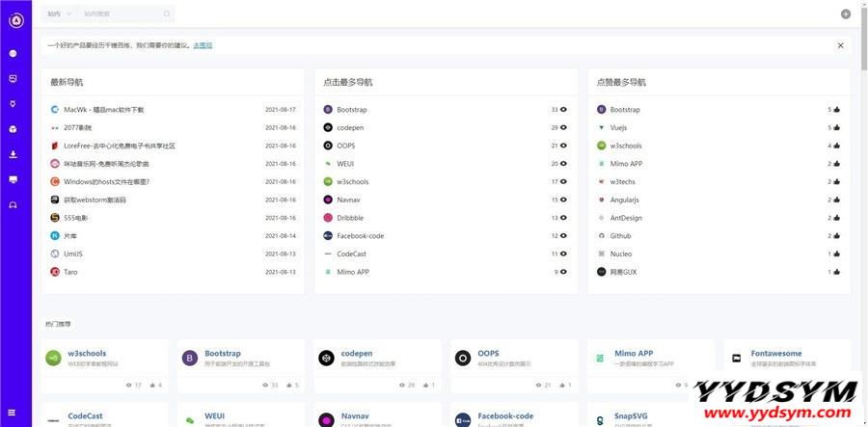
Task: Select the cube icon in the sidebar
Action: tap(14, 129)
